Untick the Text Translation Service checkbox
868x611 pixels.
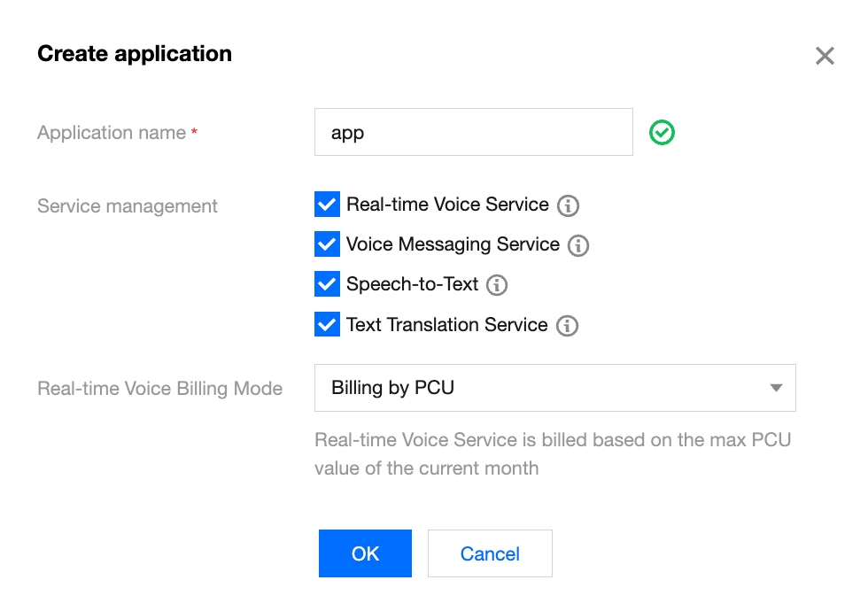(327, 325)
